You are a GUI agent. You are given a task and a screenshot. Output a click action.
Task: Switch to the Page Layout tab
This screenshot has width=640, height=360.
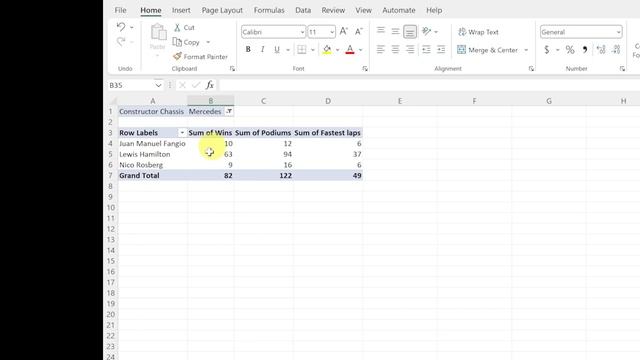(222, 10)
